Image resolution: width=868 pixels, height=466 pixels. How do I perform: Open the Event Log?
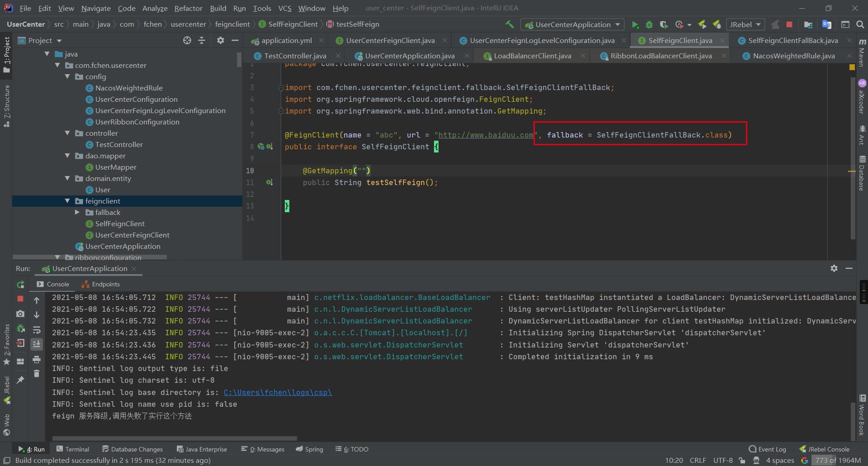click(x=768, y=449)
